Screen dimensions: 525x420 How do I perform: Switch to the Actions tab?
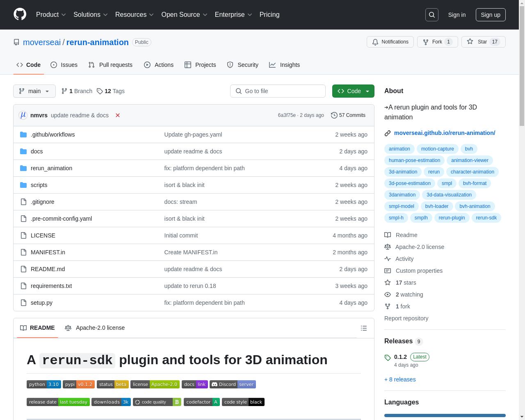coord(159,65)
